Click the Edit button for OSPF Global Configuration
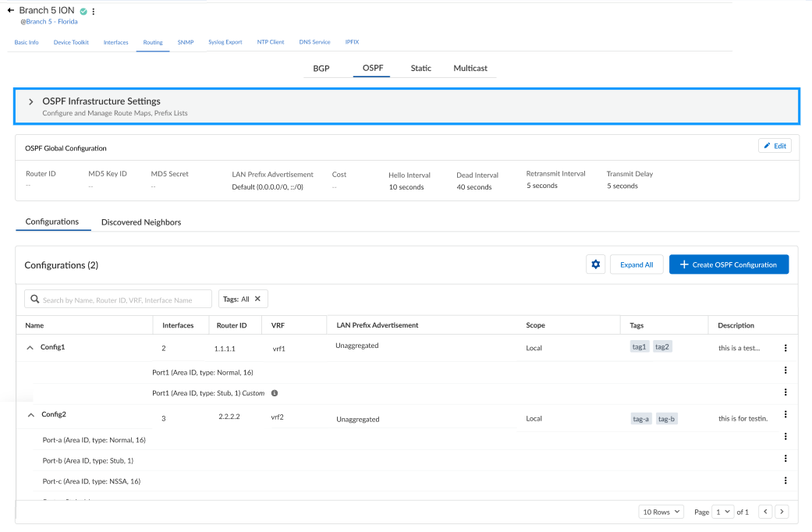 [x=775, y=146]
